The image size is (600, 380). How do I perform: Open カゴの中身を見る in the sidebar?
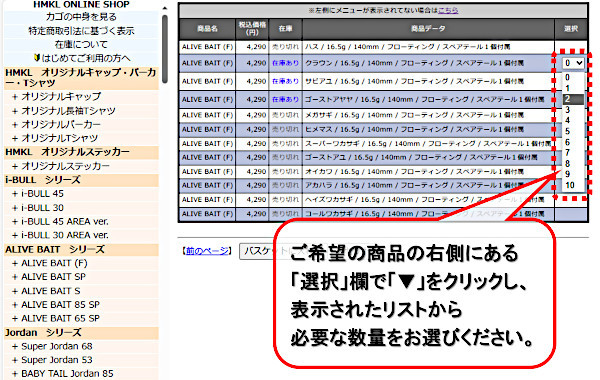coord(81,17)
